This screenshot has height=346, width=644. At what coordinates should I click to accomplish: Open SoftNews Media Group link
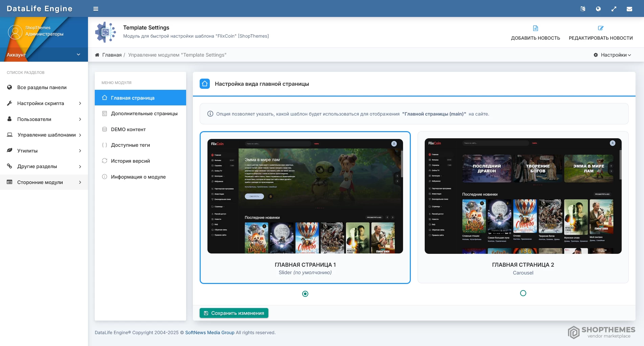(x=210, y=332)
